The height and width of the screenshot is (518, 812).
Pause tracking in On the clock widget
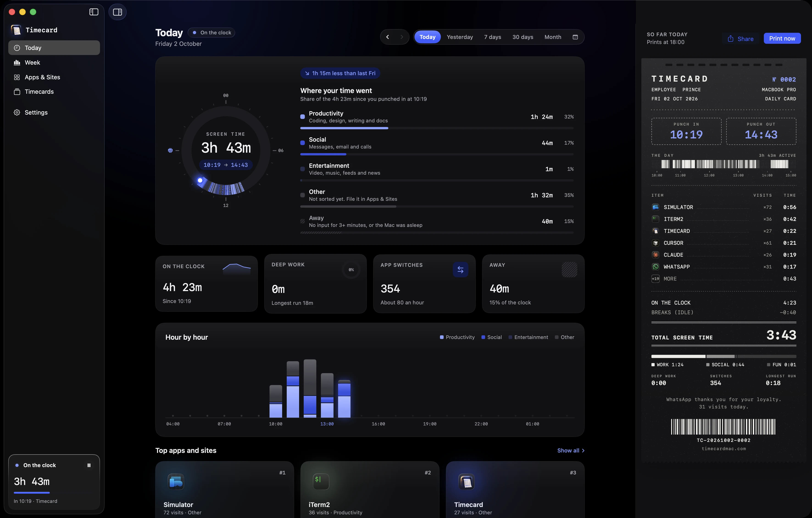pyautogui.click(x=89, y=465)
